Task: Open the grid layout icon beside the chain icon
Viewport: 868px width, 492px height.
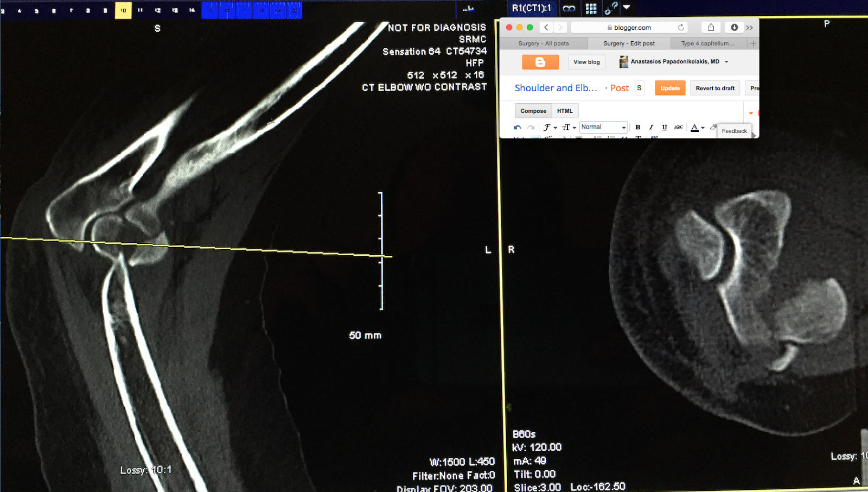Action: click(591, 9)
